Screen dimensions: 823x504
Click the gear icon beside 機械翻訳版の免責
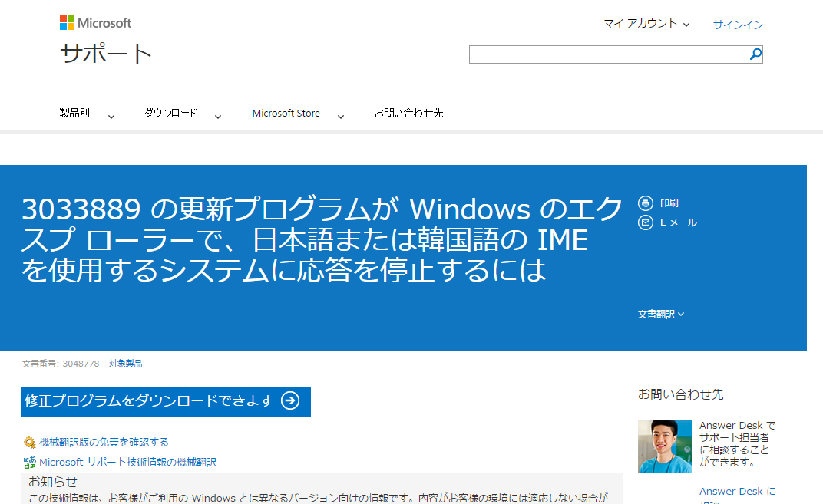coord(30,442)
